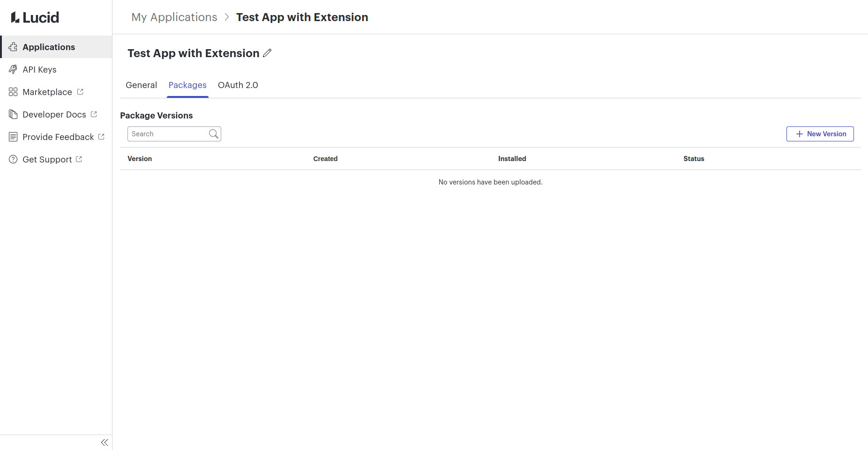868x450 pixels.
Task: Click the Applications puzzle icon
Action: [x=13, y=47]
